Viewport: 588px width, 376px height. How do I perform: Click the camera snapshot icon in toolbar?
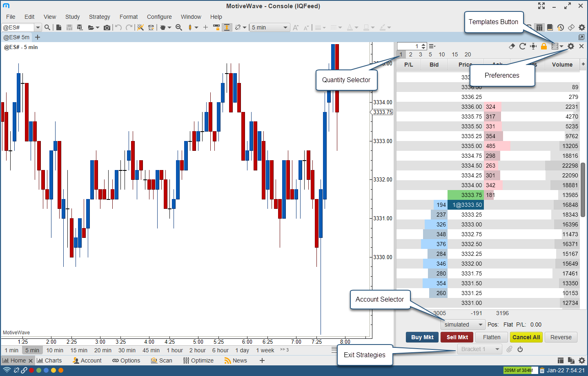point(107,27)
